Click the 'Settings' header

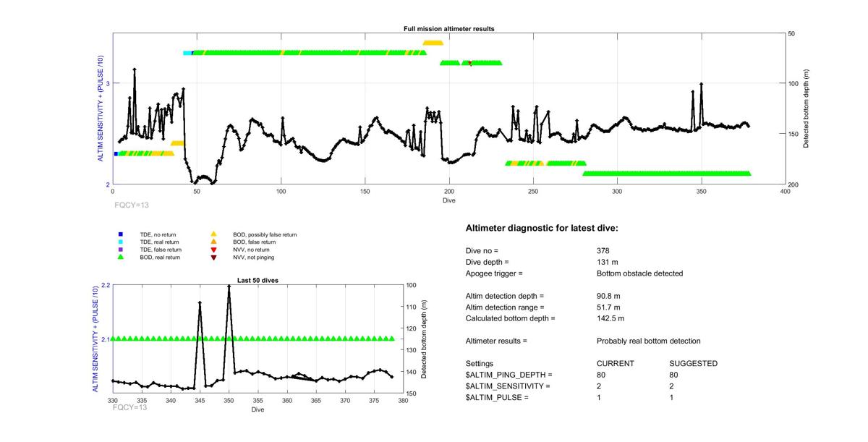[480, 363]
